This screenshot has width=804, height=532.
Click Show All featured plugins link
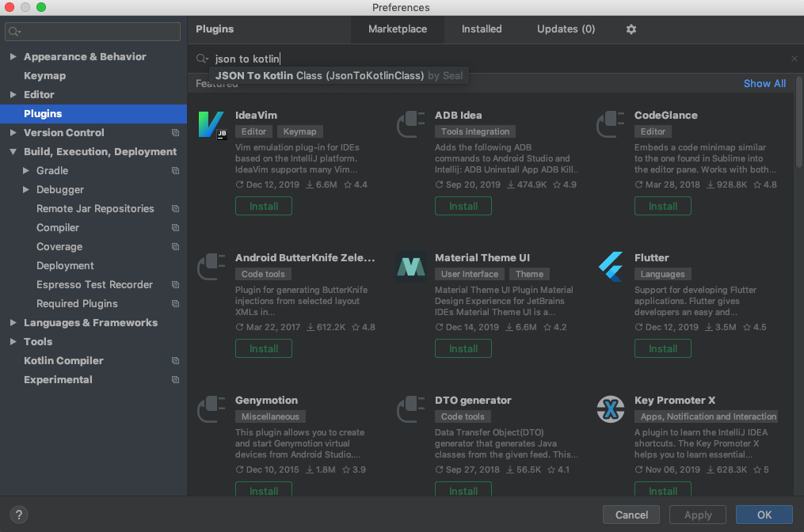(x=764, y=84)
